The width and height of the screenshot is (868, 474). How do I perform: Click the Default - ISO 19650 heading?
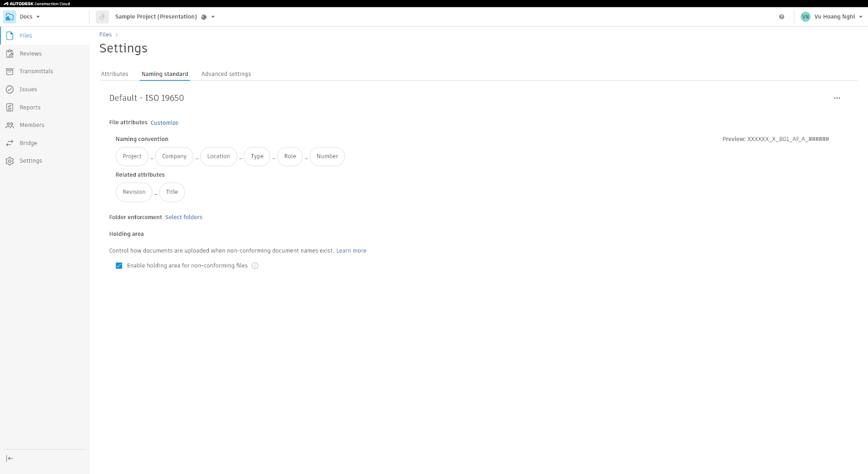[146, 98]
